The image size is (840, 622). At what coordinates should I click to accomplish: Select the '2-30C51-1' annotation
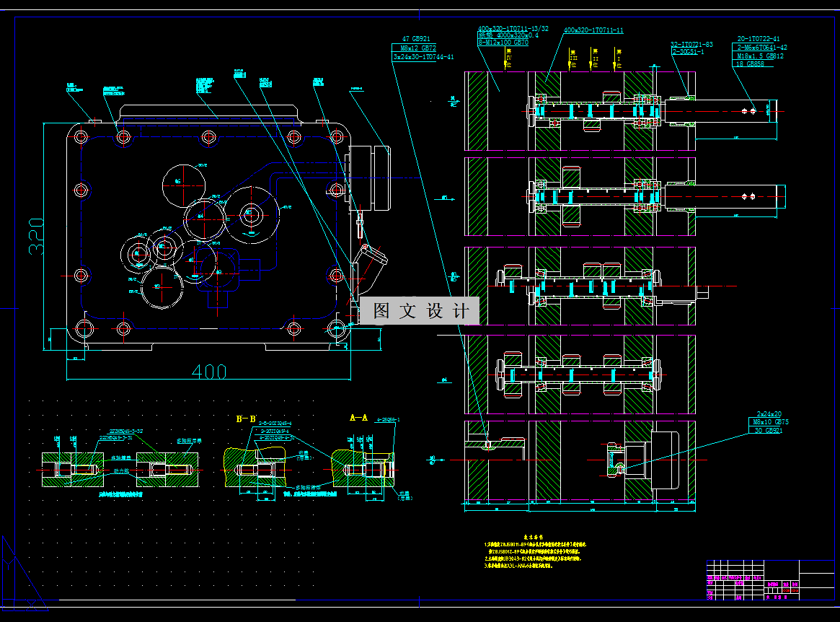click(689, 52)
